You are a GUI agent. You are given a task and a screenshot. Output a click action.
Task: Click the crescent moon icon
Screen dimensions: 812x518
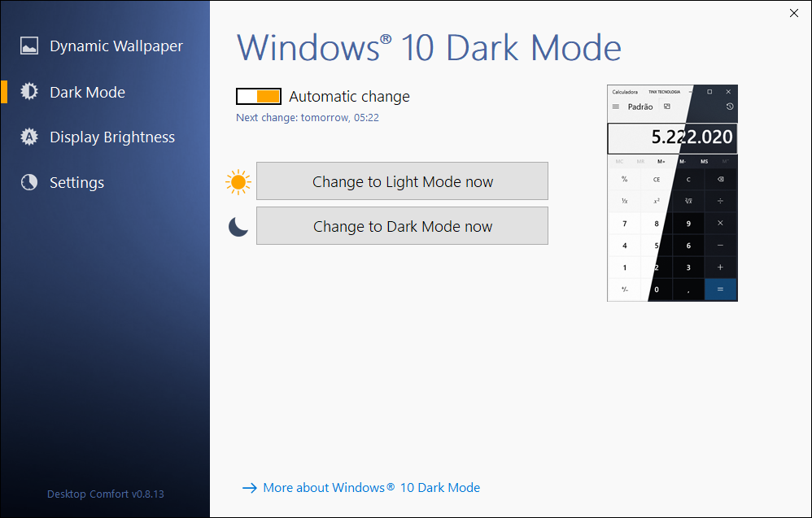[x=238, y=227]
